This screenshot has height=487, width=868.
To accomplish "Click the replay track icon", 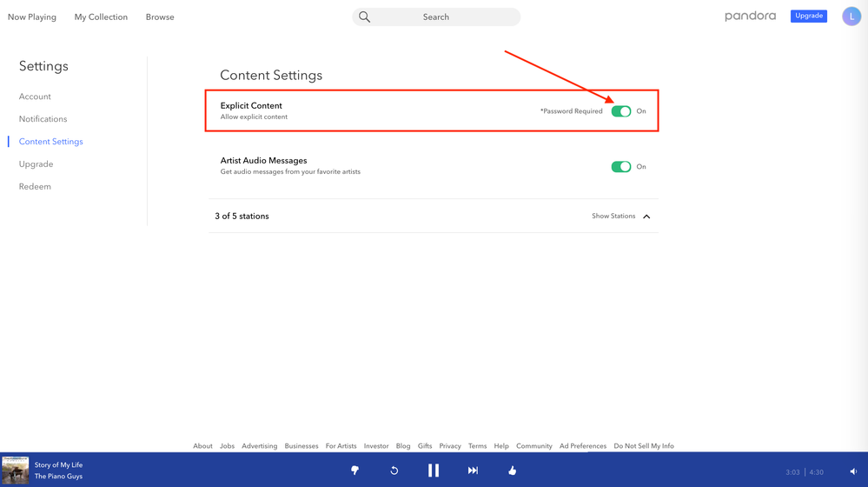I will 394,470.
